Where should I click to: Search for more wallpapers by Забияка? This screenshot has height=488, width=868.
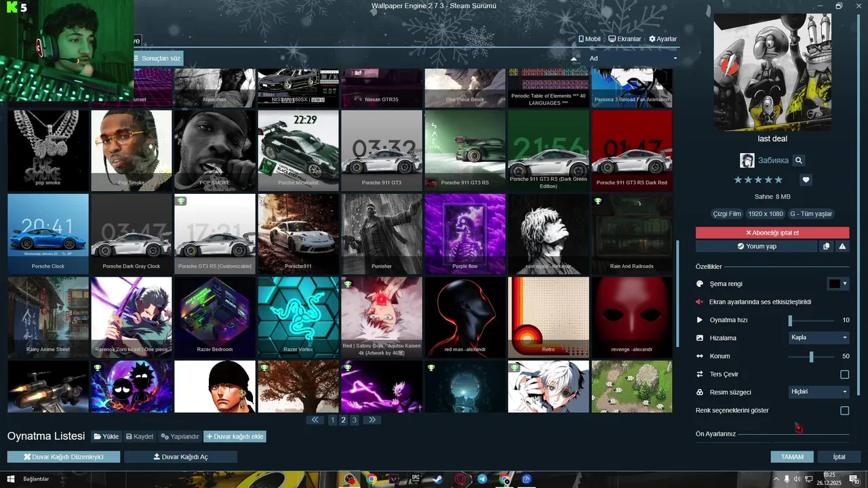click(x=799, y=161)
